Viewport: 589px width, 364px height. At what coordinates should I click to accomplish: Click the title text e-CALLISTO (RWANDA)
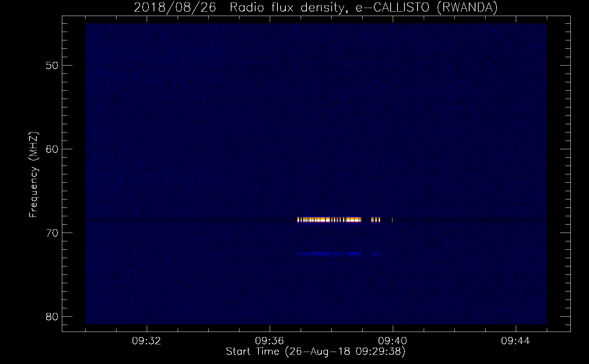[426, 7]
